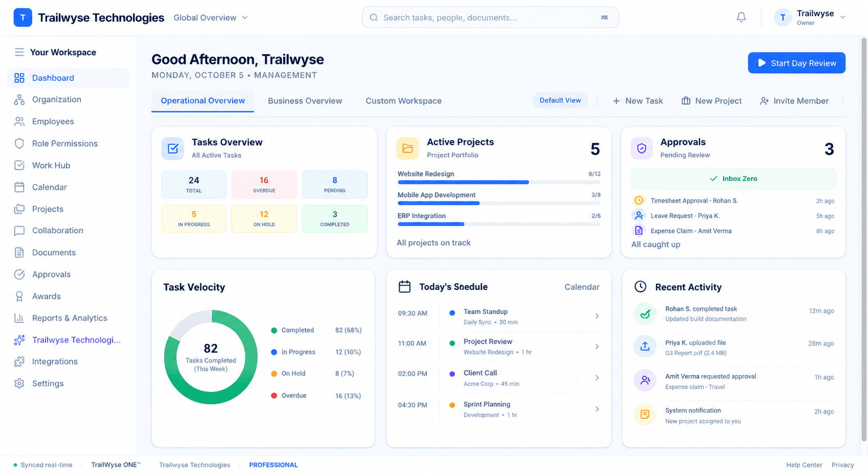
Task: Click the Overdue 16 tasks tile
Action: 264,185
